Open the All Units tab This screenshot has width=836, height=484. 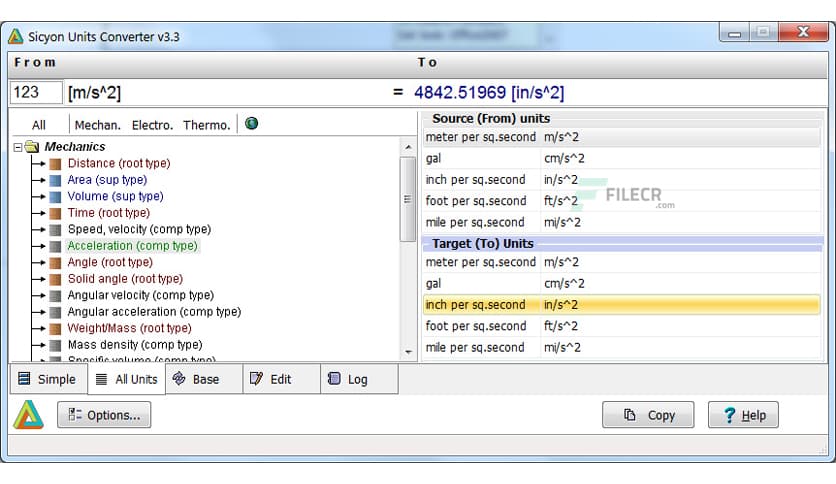(x=126, y=379)
